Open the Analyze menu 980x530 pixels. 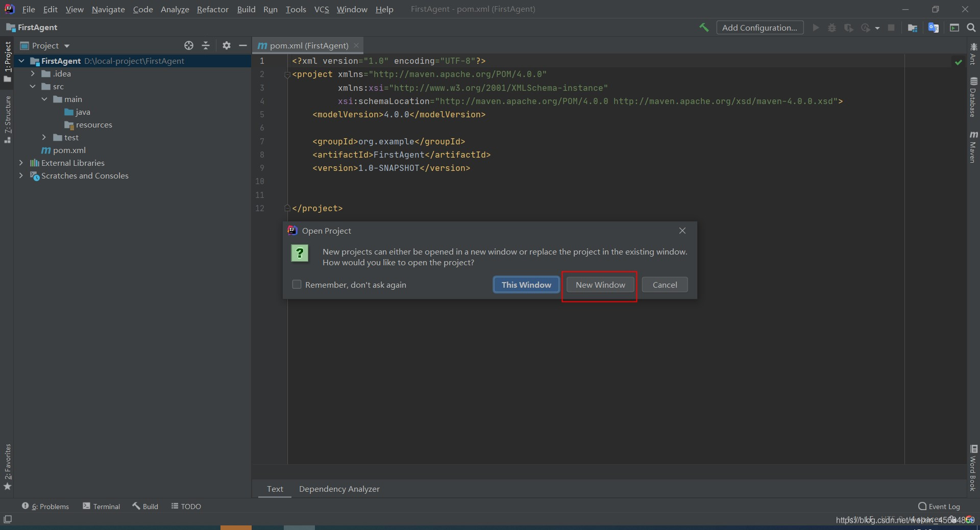pyautogui.click(x=175, y=9)
